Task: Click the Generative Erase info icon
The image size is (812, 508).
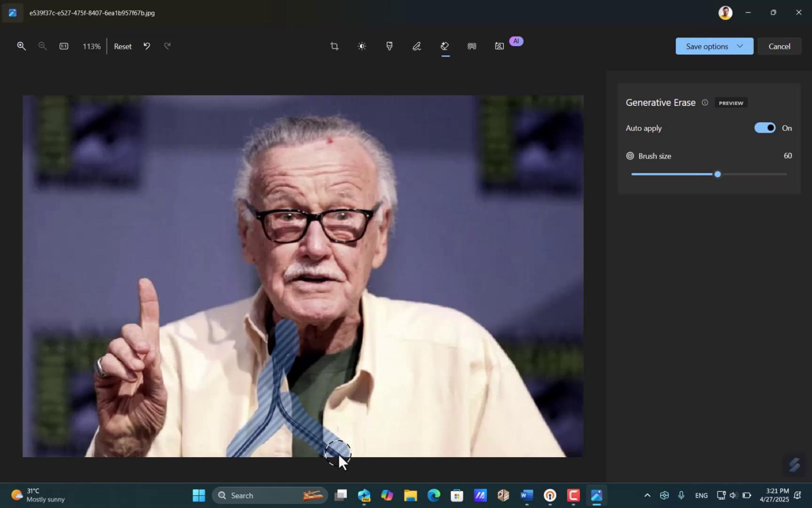Action: 705,102
